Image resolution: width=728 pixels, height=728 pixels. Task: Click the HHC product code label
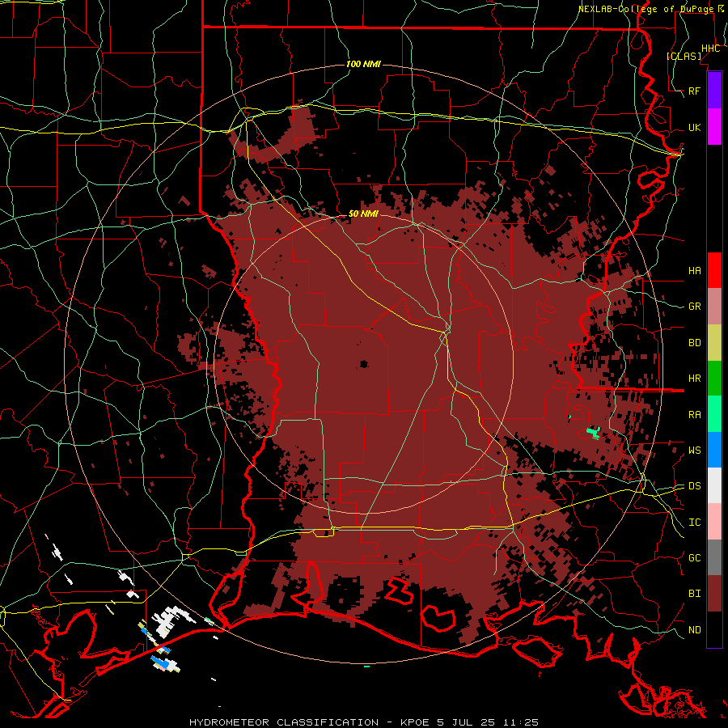pyautogui.click(x=710, y=49)
